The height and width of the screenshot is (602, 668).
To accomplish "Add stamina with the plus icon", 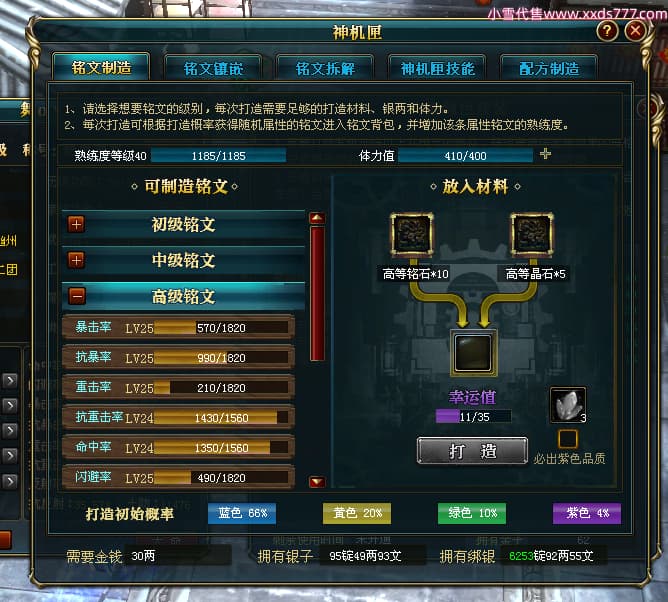I will 545,154.
